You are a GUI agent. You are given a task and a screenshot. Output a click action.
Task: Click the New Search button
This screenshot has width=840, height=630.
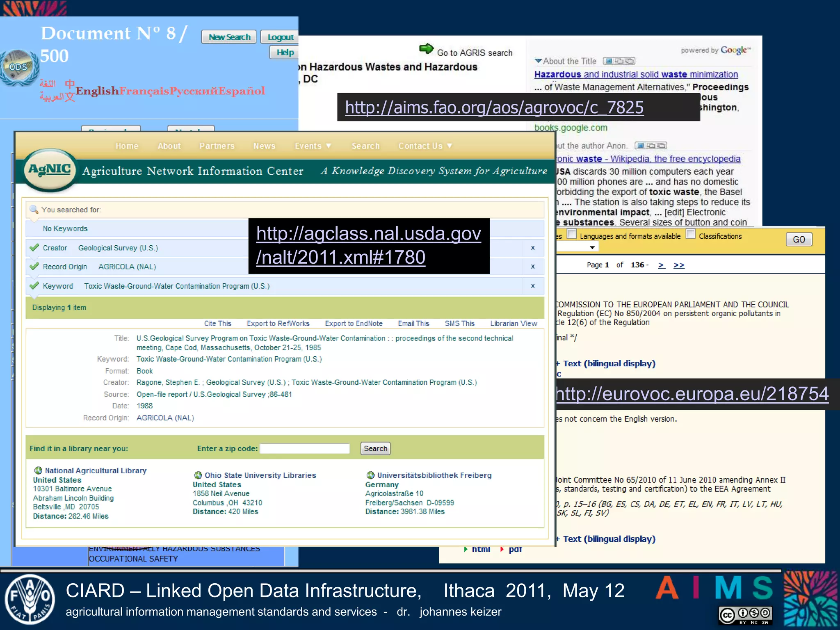[229, 37]
